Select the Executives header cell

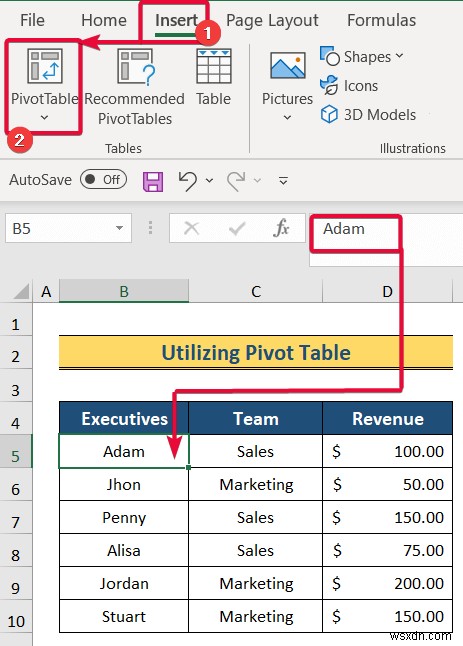click(124, 418)
